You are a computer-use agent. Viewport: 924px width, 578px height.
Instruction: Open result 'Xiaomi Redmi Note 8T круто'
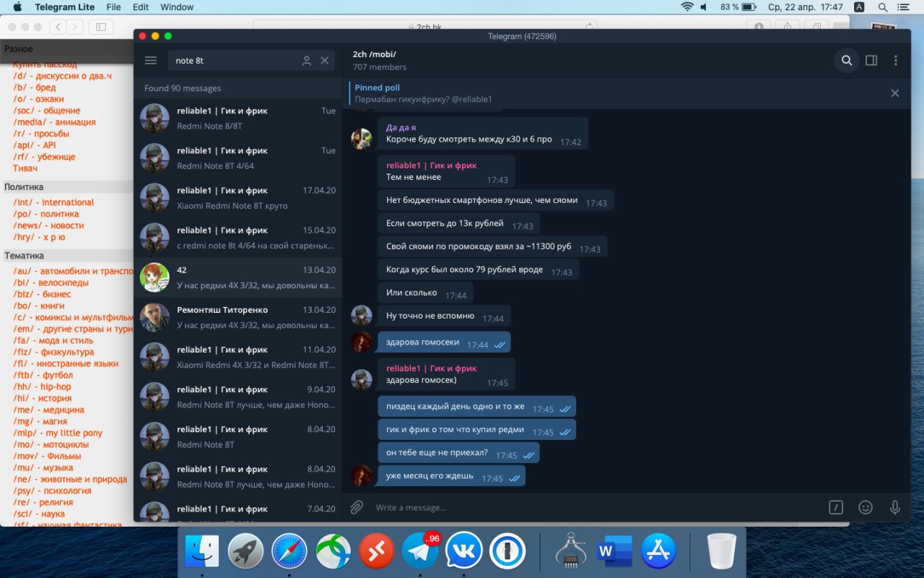coord(237,198)
